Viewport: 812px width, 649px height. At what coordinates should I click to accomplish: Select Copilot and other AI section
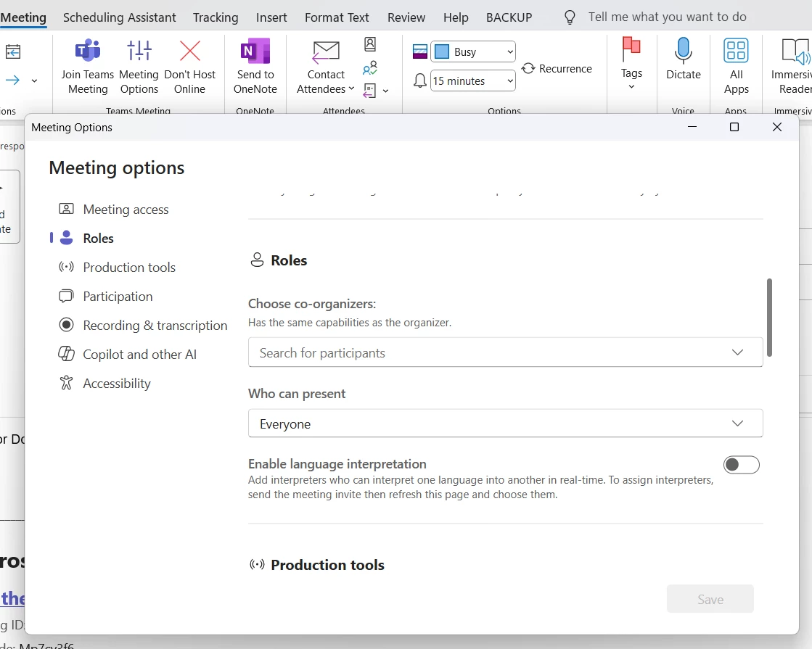(139, 355)
